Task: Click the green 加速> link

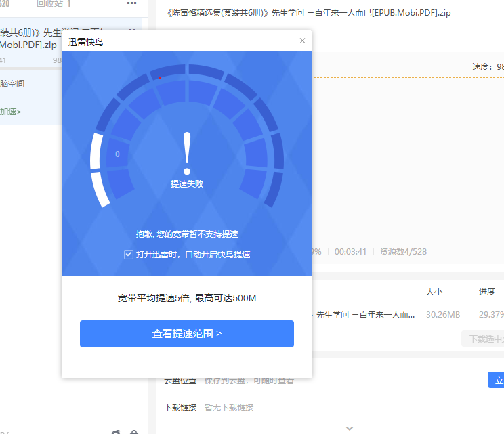Action: coord(11,112)
